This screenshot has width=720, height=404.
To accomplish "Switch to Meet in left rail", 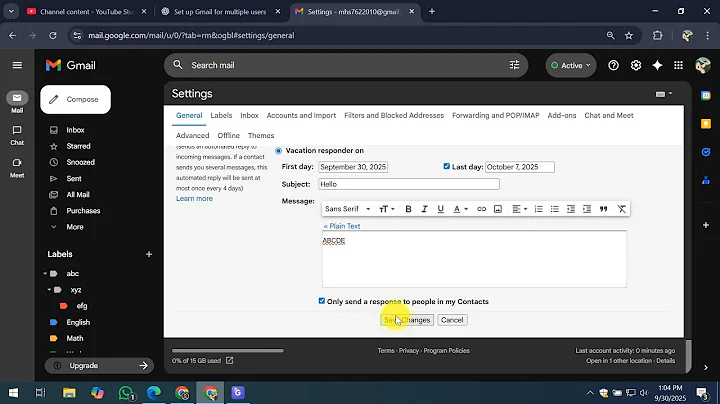I will [x=17, y=168].
